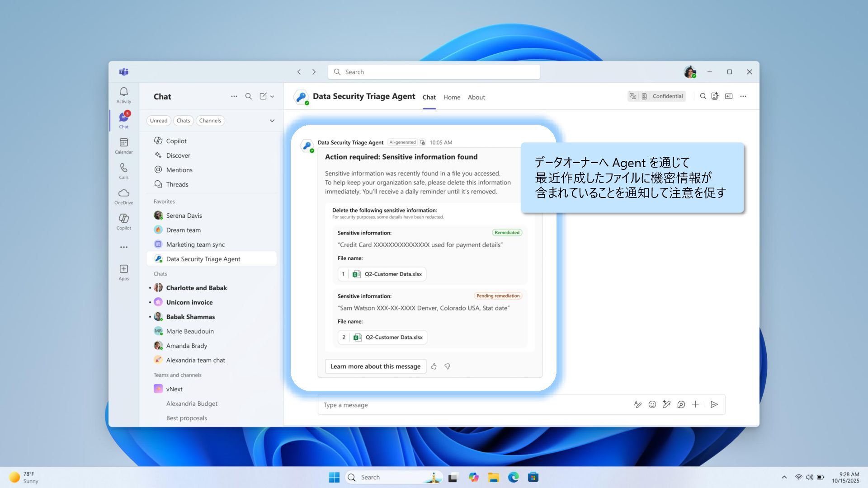Open the Activity bell in sidebar
The image size is (868, 488).
[x=123, y=94]
